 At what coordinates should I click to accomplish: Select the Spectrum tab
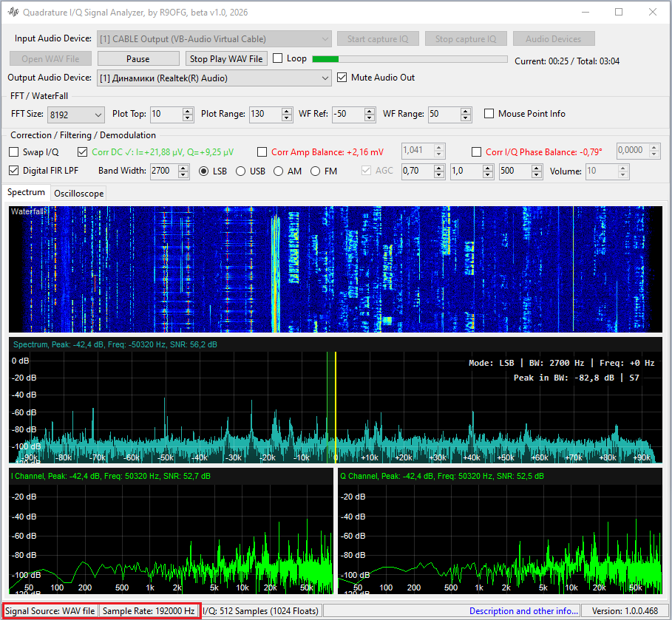[x=27, y=193]
